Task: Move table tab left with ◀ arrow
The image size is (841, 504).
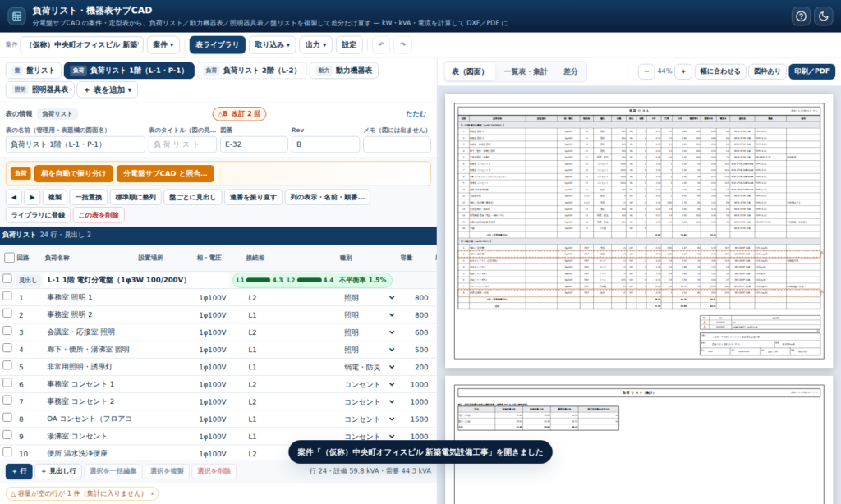Action: [14, 197]
